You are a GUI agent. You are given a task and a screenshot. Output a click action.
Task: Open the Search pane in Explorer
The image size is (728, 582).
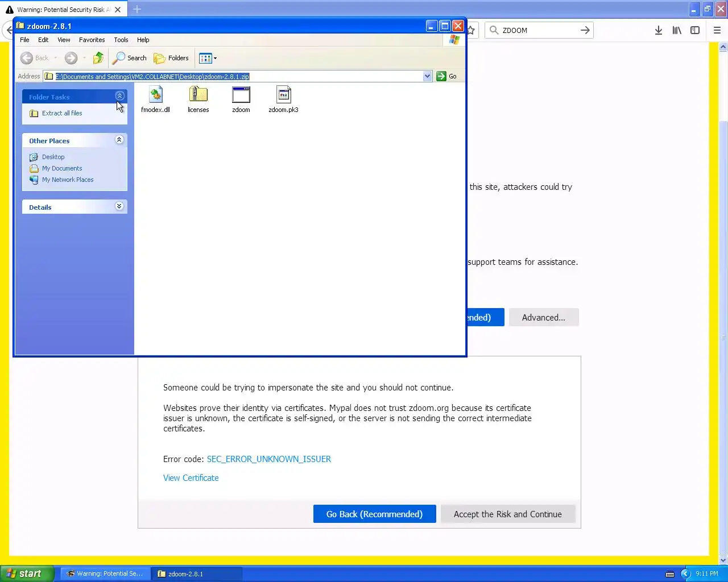130,58
